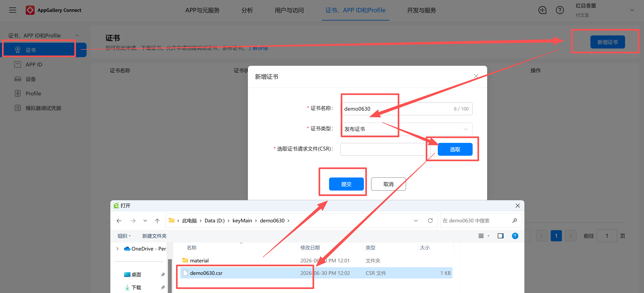Click 此电脑 in the path bar
The image size is (644, 293).
click(189, 221)
